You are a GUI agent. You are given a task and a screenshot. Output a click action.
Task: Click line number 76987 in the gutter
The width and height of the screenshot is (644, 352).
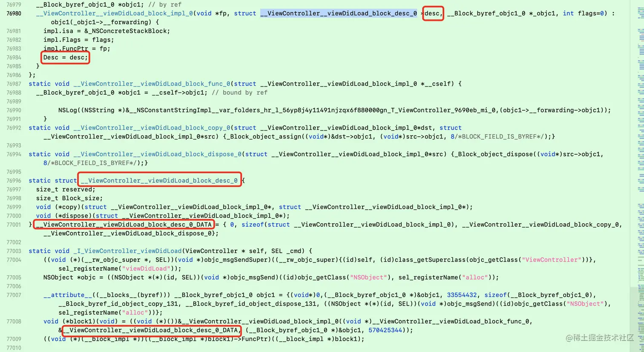click(14, 84)
